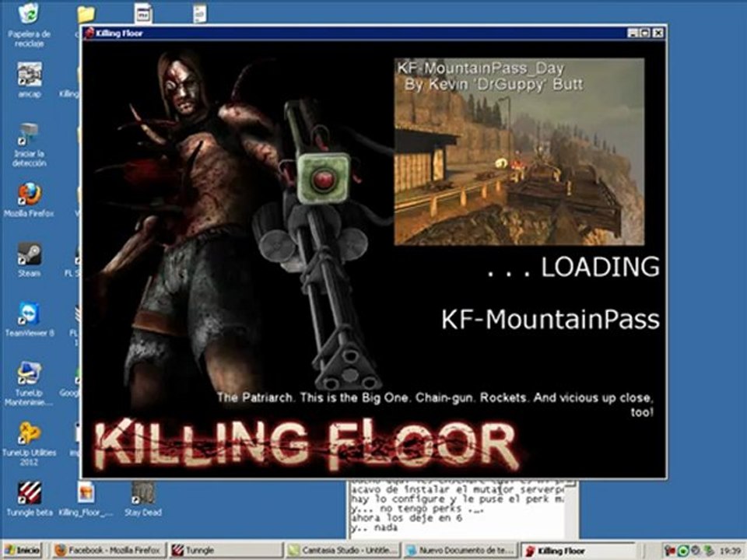
Task: Click the KF-MountainPass_Day map preview thumbnail
Action: coord(519,152)
